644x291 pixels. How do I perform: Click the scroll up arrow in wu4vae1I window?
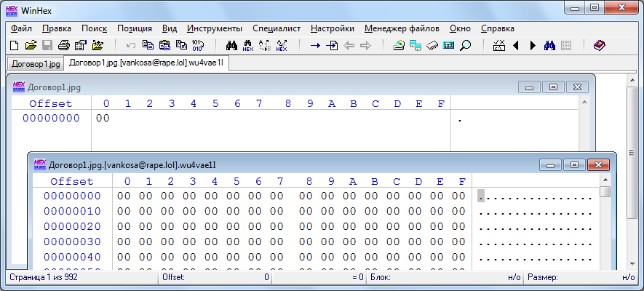[x=605, y=180]
